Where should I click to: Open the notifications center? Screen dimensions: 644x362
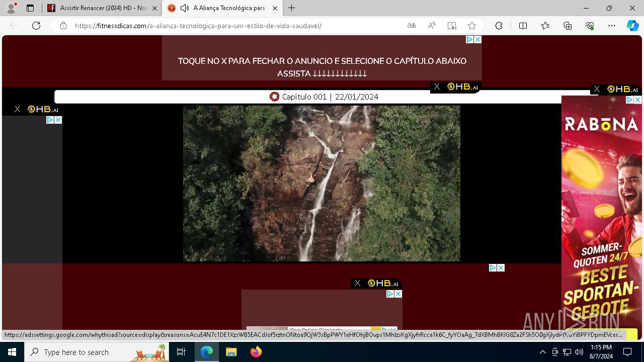click(627, 352)
